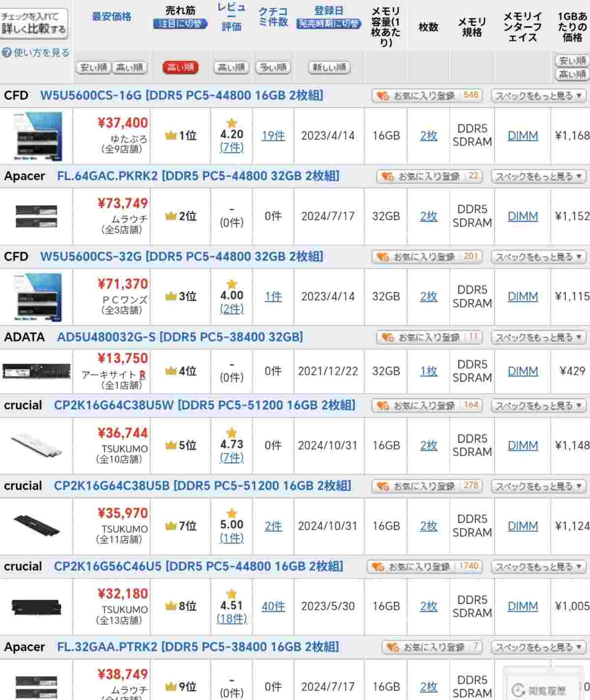The image size is (590, 700).
Task: Sort price by 安い順 under 最安価格
Action: click(x=93, y=67)
